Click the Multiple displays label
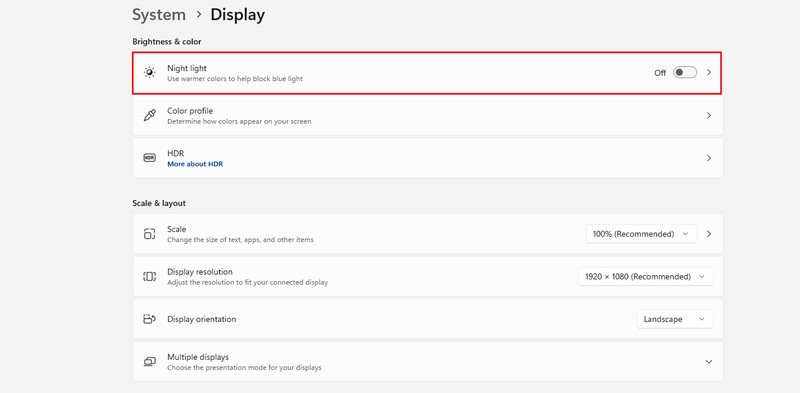Viewport: 800px width, 393px height. click(x=198, y=357)
